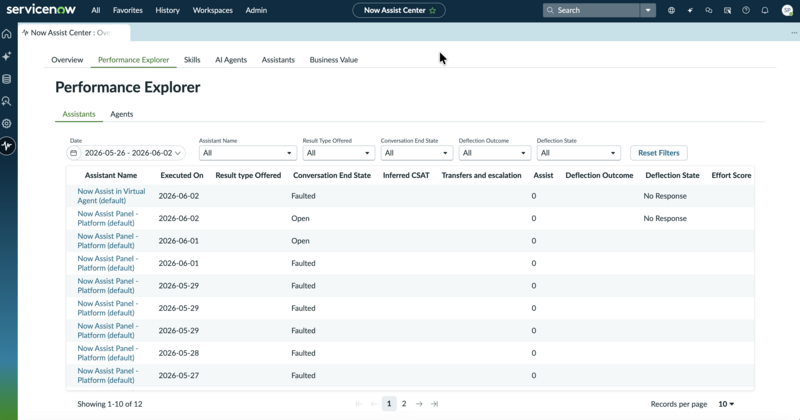
Task: Select page 1 in pagination
Action: 389,404
